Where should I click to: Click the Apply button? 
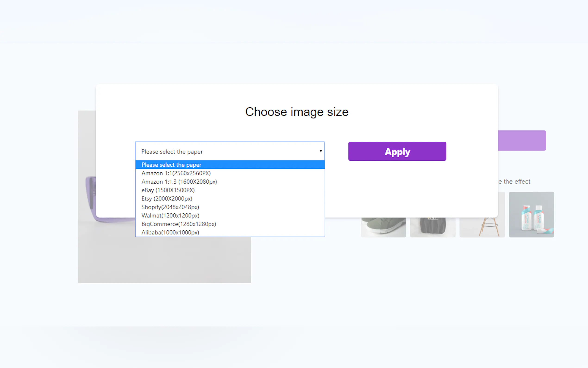(397, 151)
